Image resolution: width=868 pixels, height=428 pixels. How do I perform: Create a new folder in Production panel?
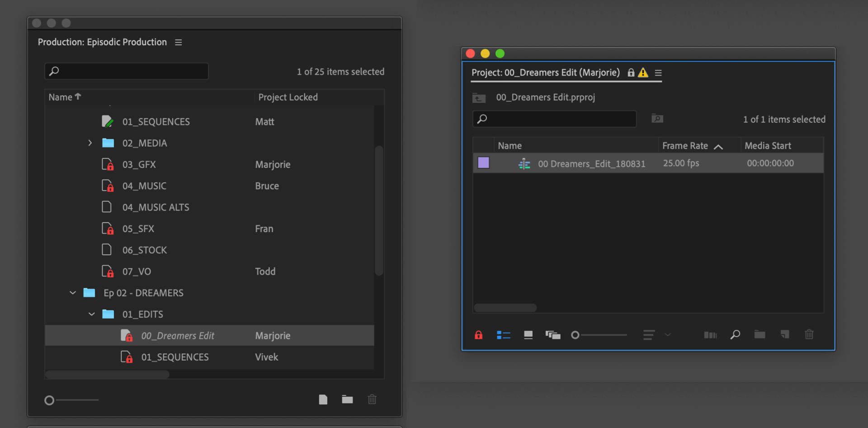(347, 399)
